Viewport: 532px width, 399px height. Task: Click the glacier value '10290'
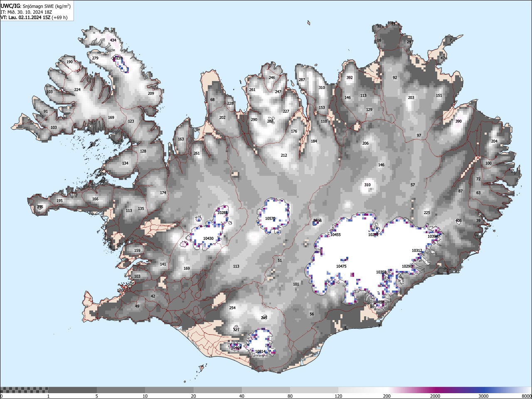407,266
